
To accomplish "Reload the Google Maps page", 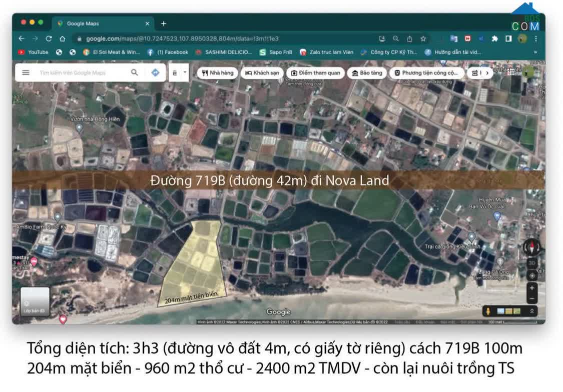I will click(49, 38).
